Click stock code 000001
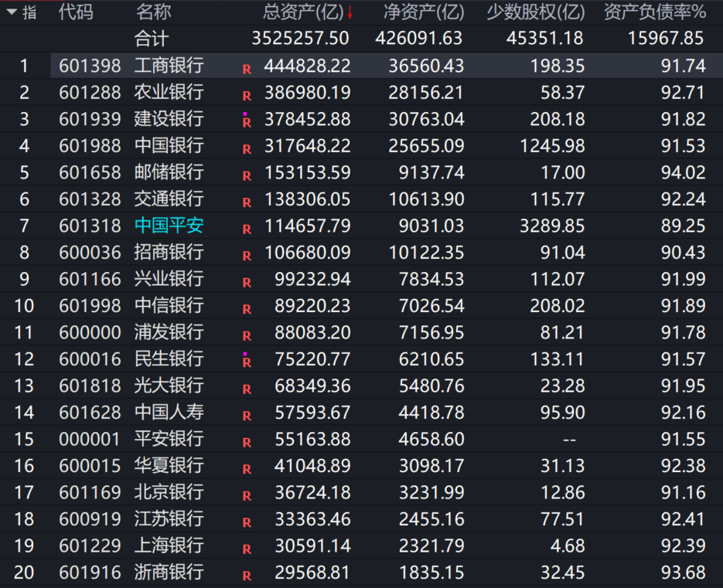723x588 pixels. [x=90, y=440]
